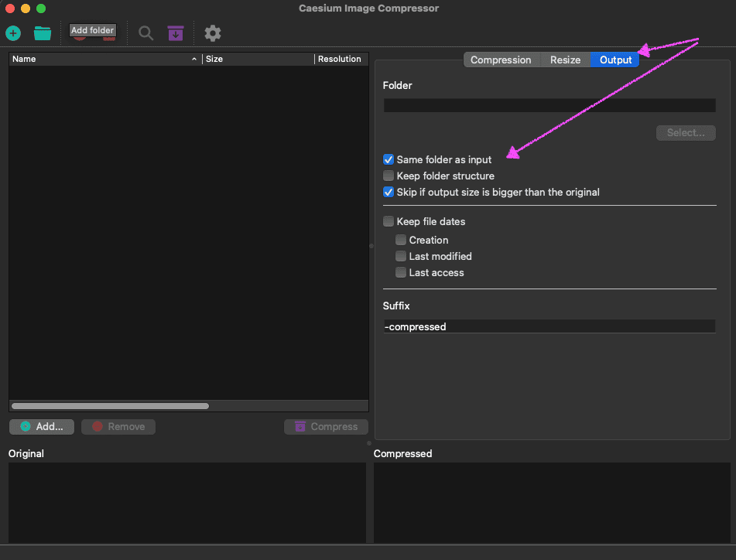Select the Output tab
The image size is (736, 560).
(x=615, y=60)
